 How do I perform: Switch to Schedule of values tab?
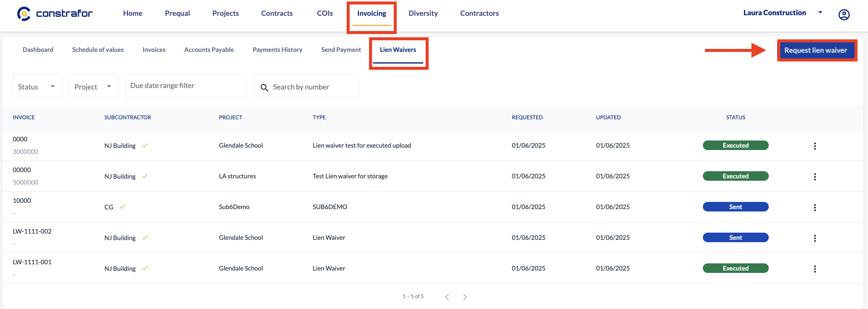(x=98, y=50)
